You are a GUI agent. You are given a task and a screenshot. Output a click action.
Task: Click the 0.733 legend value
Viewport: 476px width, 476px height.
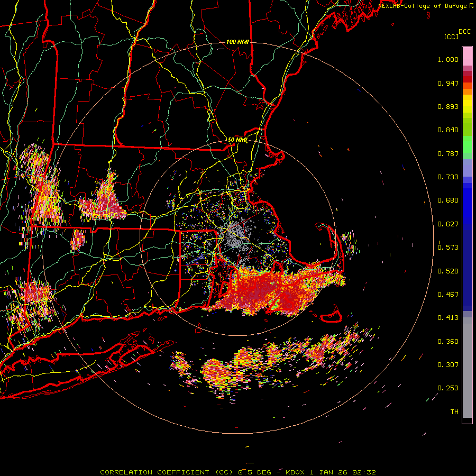[448, 177]
